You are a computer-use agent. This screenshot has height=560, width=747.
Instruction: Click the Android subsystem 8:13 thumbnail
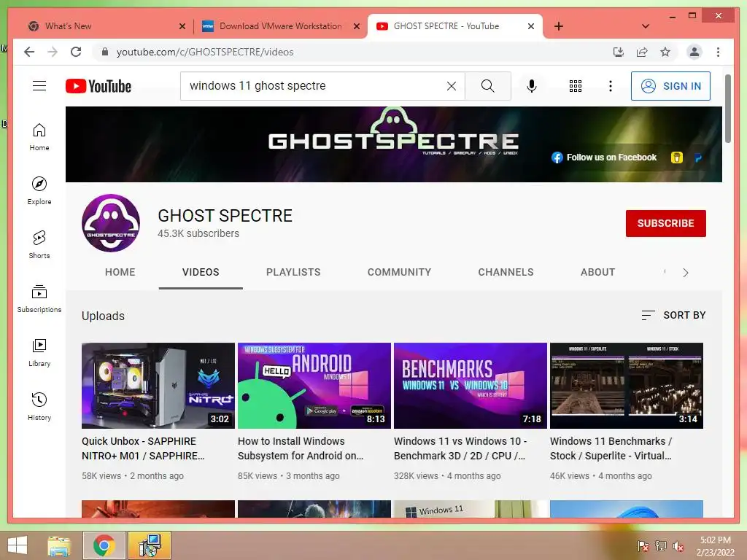[314, 386]
